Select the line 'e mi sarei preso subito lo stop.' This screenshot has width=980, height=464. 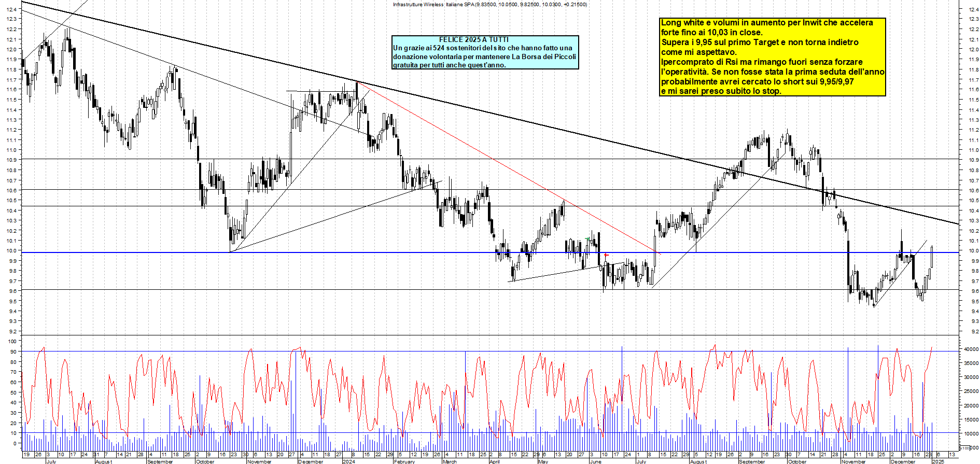coord(721,91)
